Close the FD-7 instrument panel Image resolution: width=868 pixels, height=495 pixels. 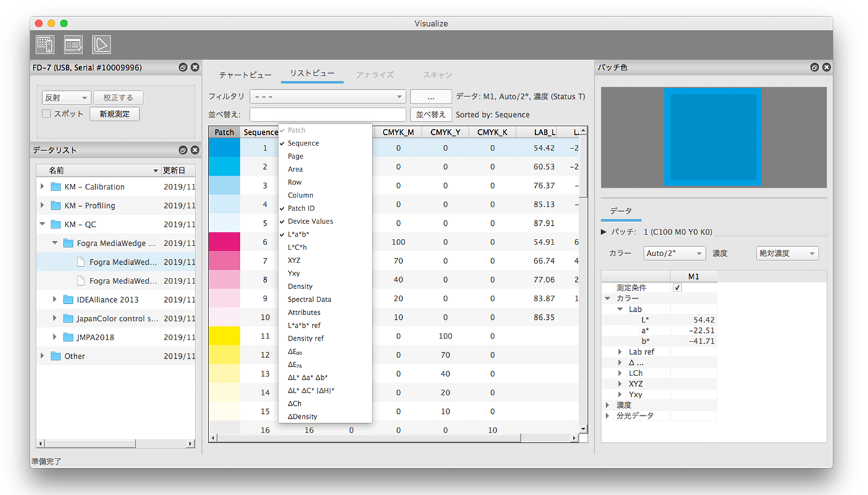click(x=195, y=67)
